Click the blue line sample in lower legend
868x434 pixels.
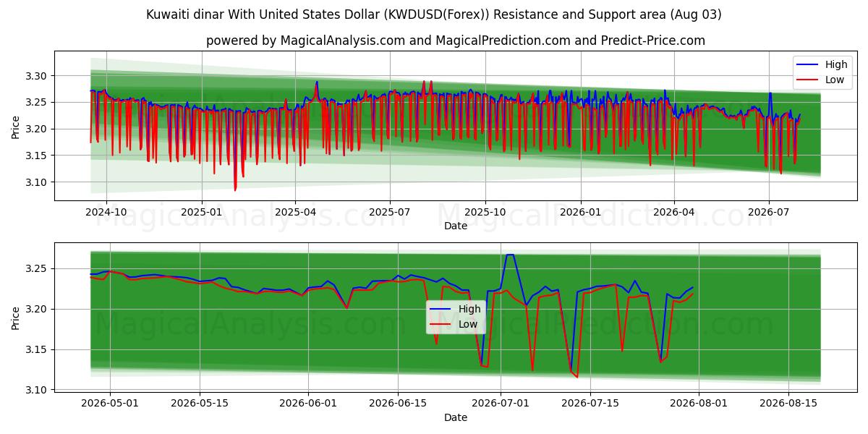tap(441, 310)
